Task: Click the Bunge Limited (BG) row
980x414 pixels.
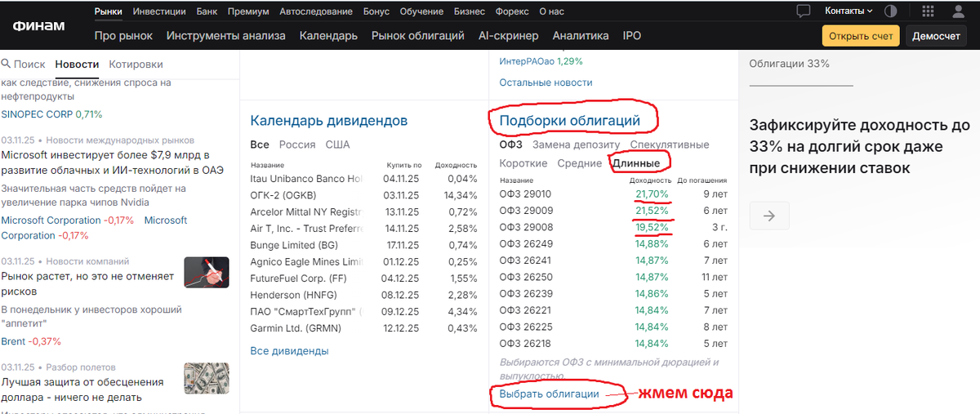Action: (x=363, y=245)
